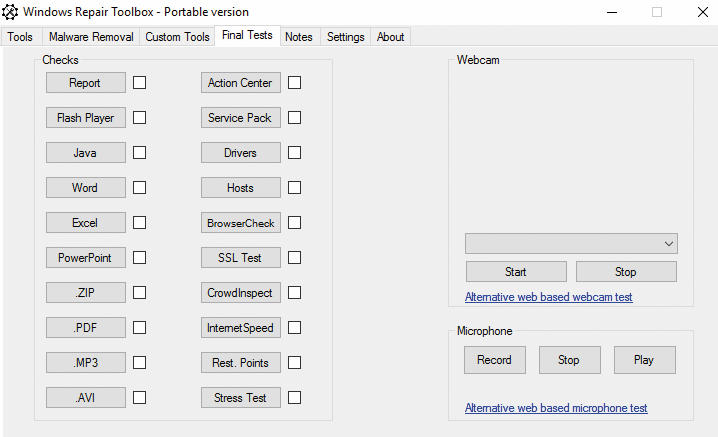Mark the Drivers checkbox

pyautogui.click(x=294, y=153)
